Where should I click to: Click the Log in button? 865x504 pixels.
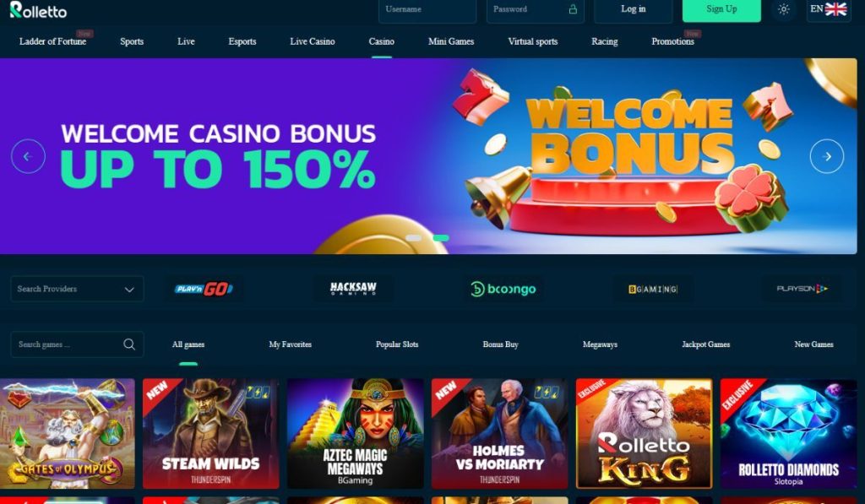[x=634, y=9]
